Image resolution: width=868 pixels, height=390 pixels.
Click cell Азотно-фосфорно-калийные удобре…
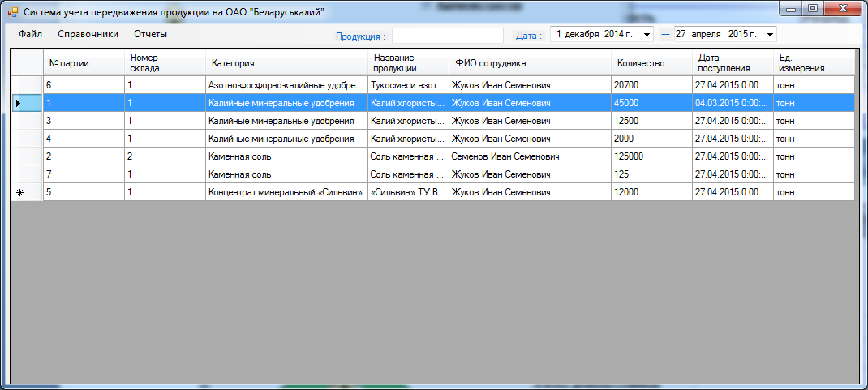[x=286, y=85]
